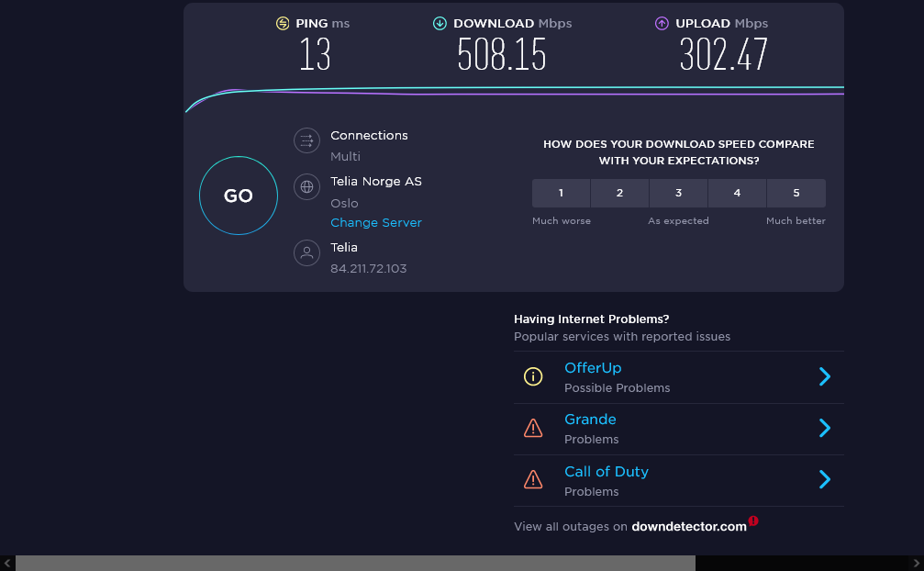Rate download speed as 3

[x=678, y=193]
